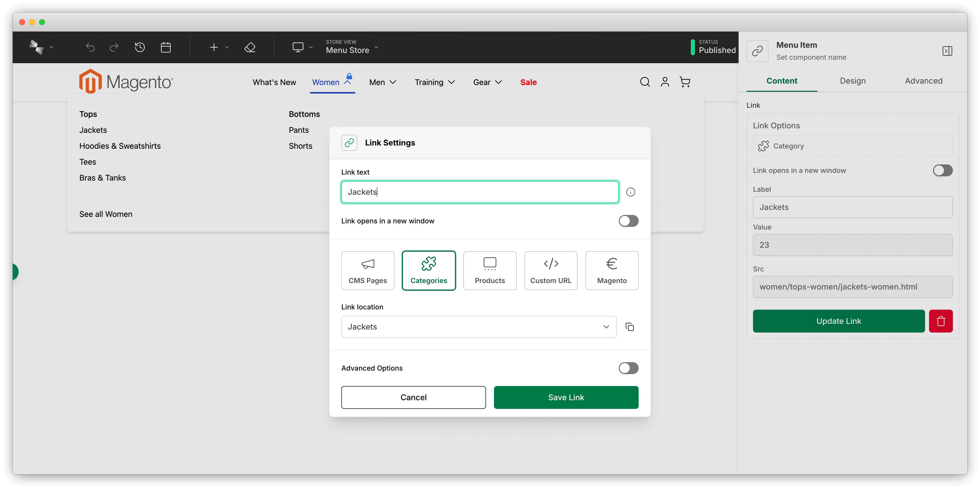
Task: Click the eraser icon in toolbar
Action: [250, 47]
